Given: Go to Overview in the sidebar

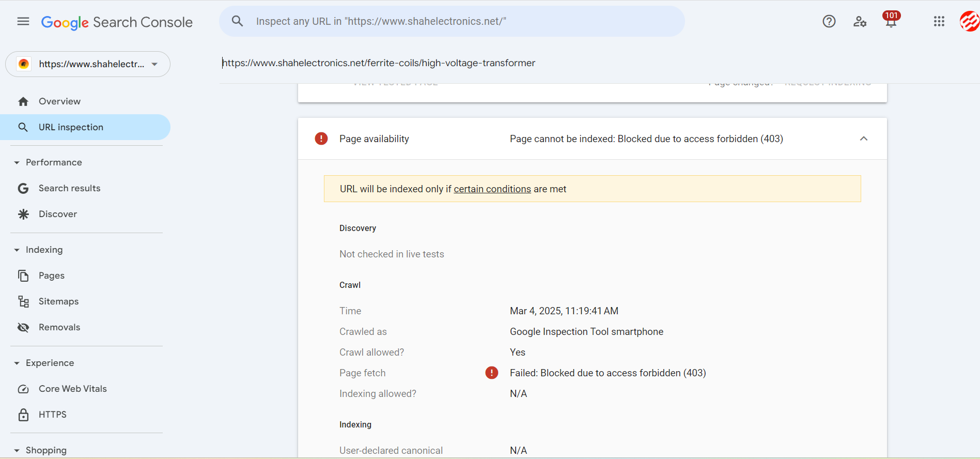Looking at the screenshot, I should point(59,101).
